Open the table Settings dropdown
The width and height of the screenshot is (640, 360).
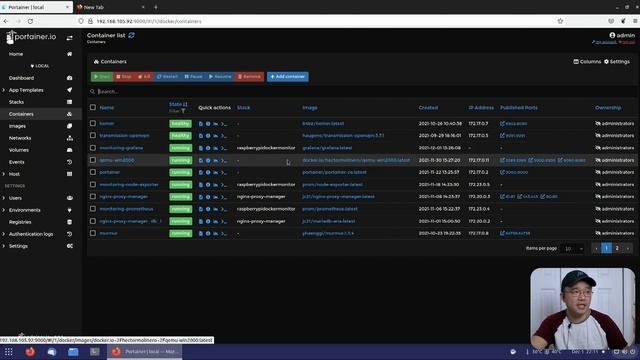tap(617, 62)
